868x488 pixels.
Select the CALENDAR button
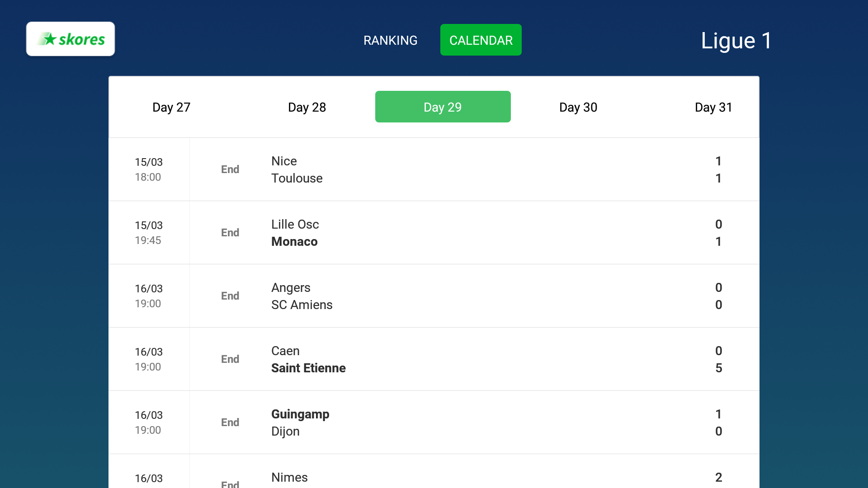pyautogui.click(x=481, y=40)
